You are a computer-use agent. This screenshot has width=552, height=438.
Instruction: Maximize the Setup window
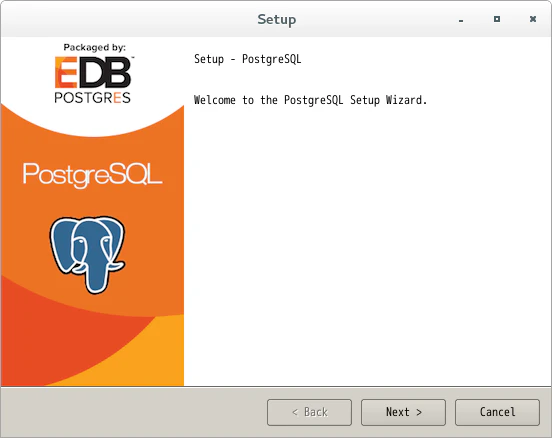click(x=497, y=19)
